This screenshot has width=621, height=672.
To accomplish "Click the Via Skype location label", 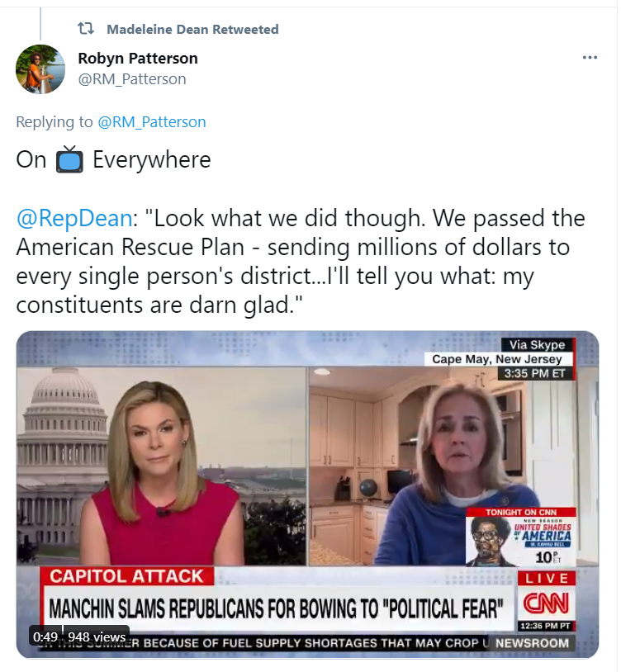I will tap(537, 345).
